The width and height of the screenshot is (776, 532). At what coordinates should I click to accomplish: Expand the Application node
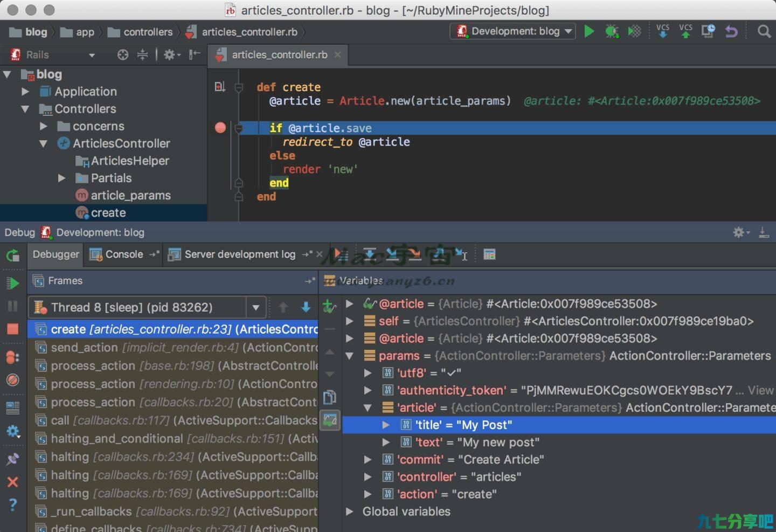coord(25,92)
